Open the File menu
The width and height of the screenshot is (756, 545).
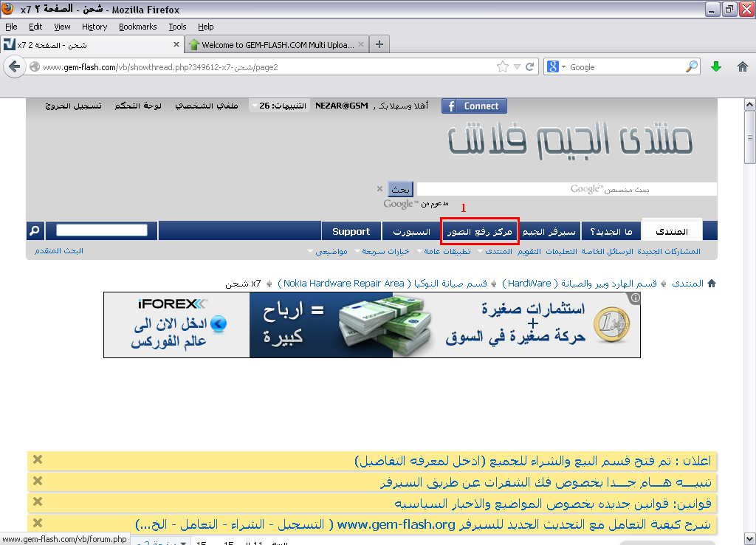tap(11, 27)
